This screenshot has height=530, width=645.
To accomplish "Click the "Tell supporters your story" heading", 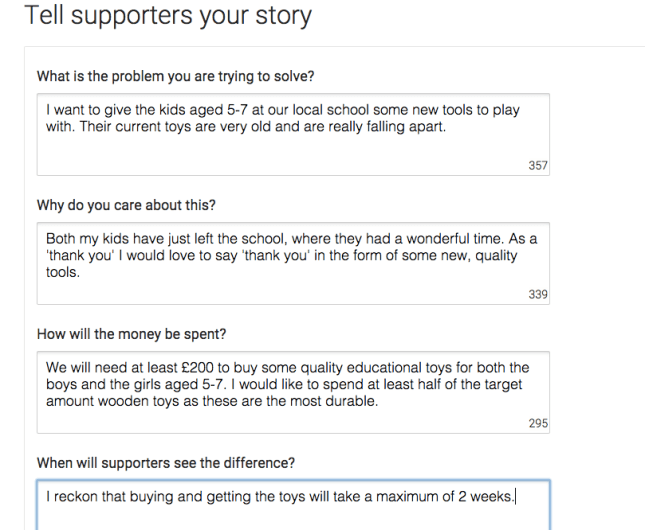I will (x=167, y=17).
